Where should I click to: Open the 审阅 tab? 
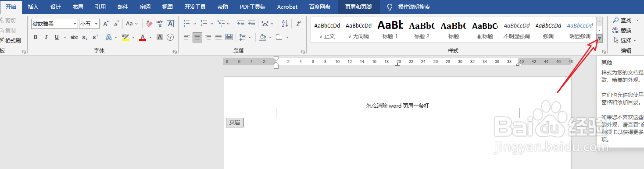[145, 7]
